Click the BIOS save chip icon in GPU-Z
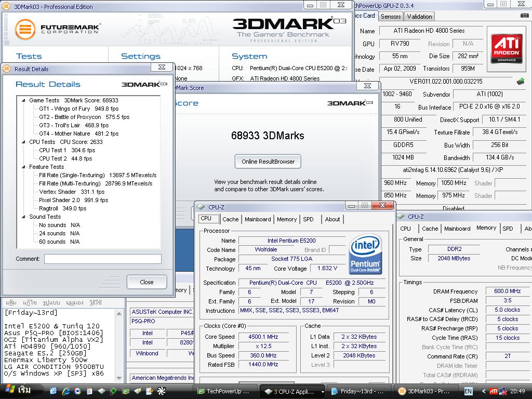532x399 pixels. 520,82
